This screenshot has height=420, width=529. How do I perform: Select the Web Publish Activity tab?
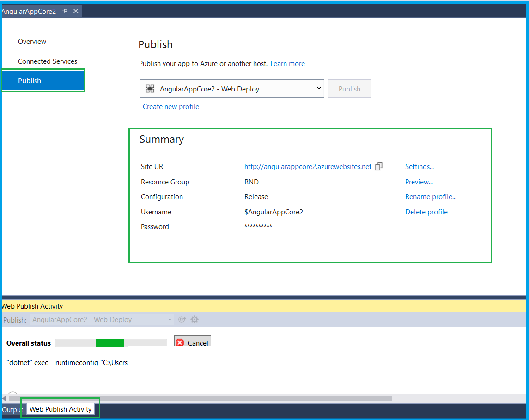click(x=61, y=409)
